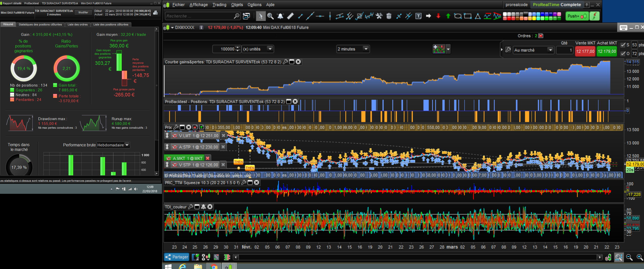This screenshot has height=269, width=644.
Task: Switch to Liste des ordres tab
Action: pos(78,24)
